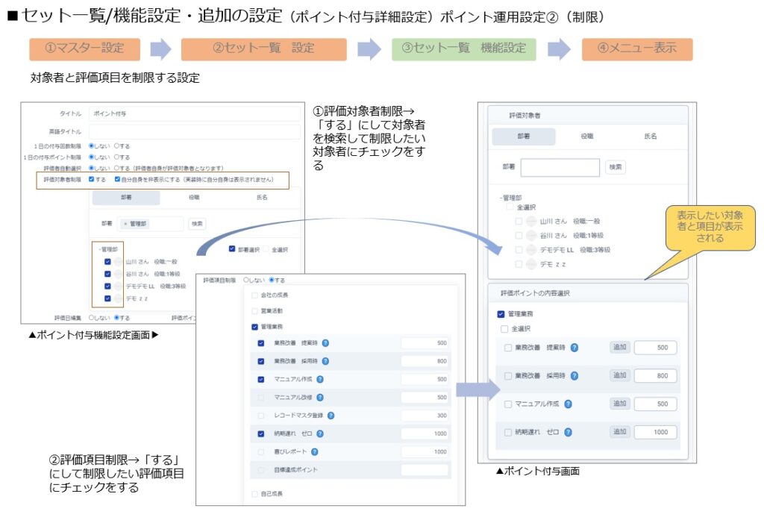Click avatar icon of 谷川 さん in left settings panel

(119, 274)
